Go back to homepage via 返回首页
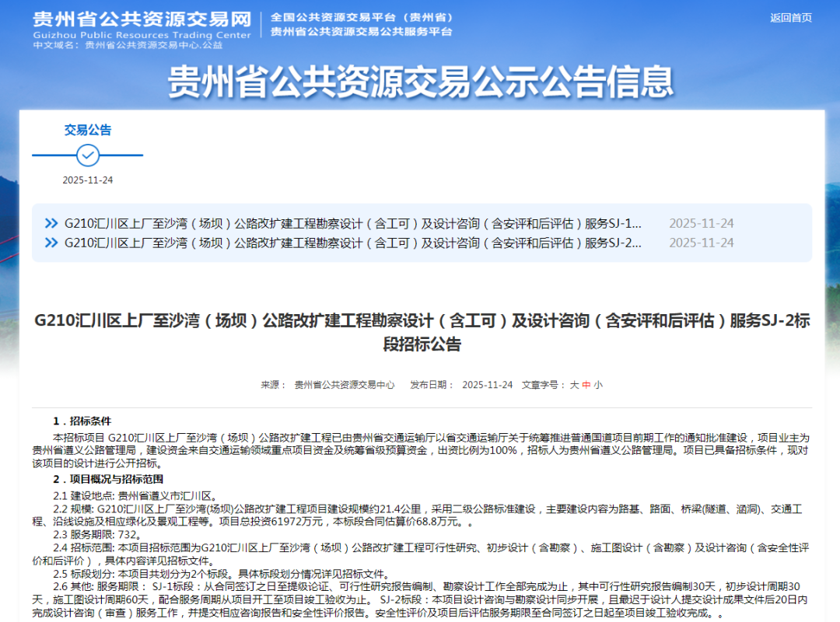This screenshot has width=840, height=622. 790,18
